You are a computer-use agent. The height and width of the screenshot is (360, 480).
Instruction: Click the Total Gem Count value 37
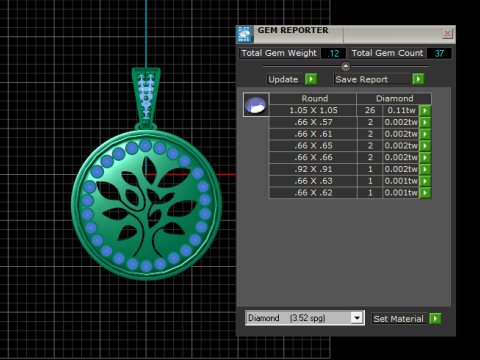(x=439, y=53)
